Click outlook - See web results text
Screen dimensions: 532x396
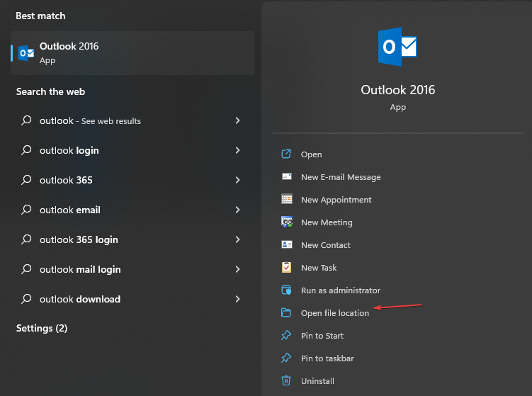point(90,121)
